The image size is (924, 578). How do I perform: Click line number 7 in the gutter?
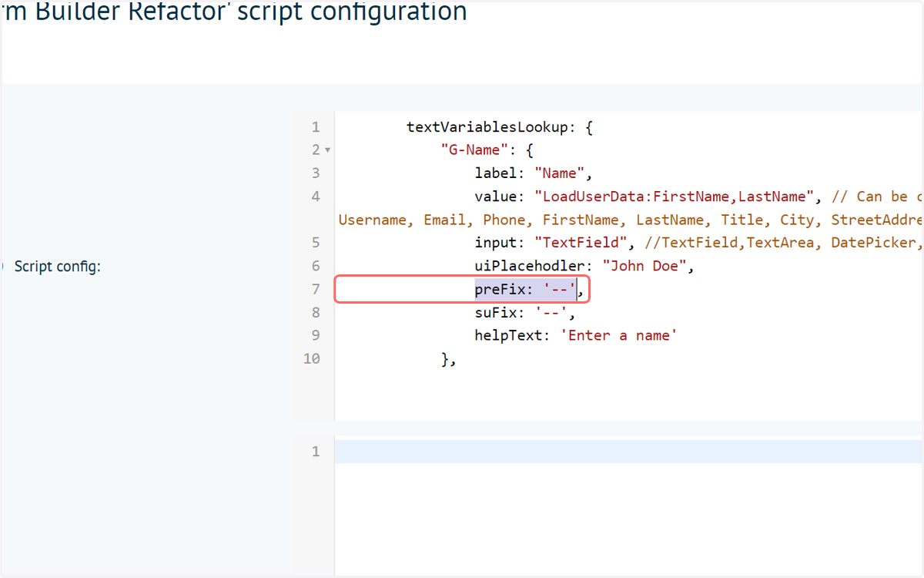pyautogui.click(x=316, y=289)
